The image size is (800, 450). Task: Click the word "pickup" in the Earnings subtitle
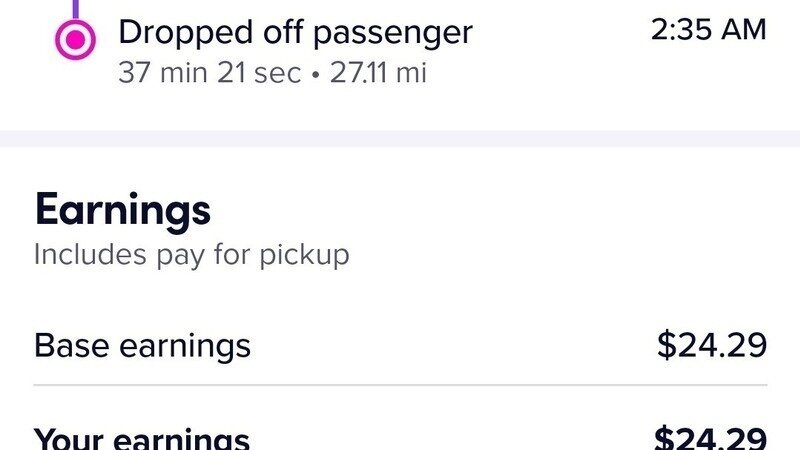[x=305, y=254]
